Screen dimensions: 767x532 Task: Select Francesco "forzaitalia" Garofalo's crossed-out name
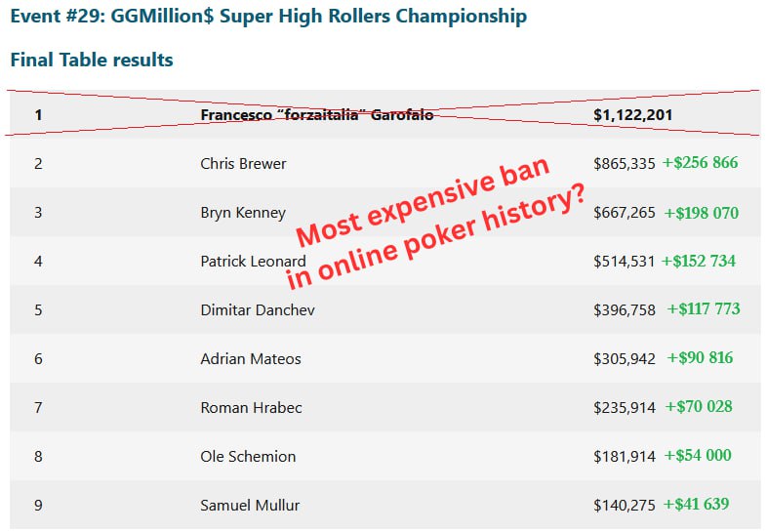tap(316, 115)
